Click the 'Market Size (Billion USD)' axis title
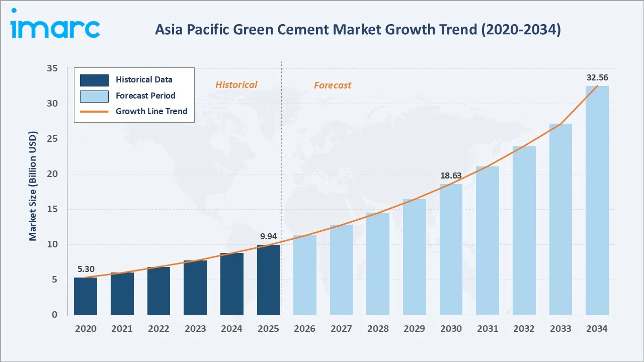The width and height of the screenshot is (644, 362). [x=33, y=186]
